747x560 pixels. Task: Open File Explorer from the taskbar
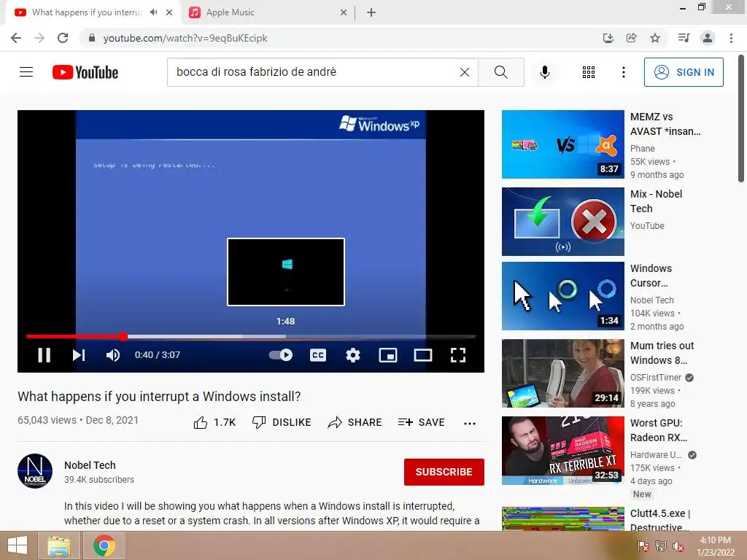[x=59, y=545]
